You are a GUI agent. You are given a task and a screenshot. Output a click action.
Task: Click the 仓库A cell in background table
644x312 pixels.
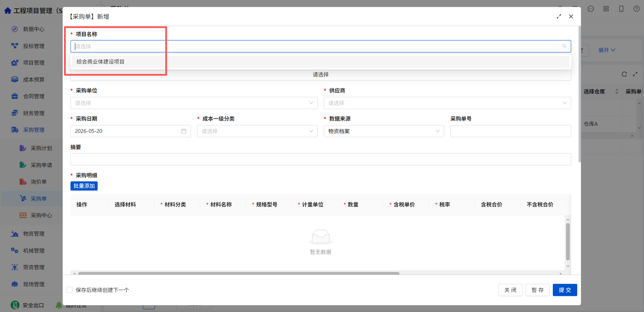coord(591,124)
